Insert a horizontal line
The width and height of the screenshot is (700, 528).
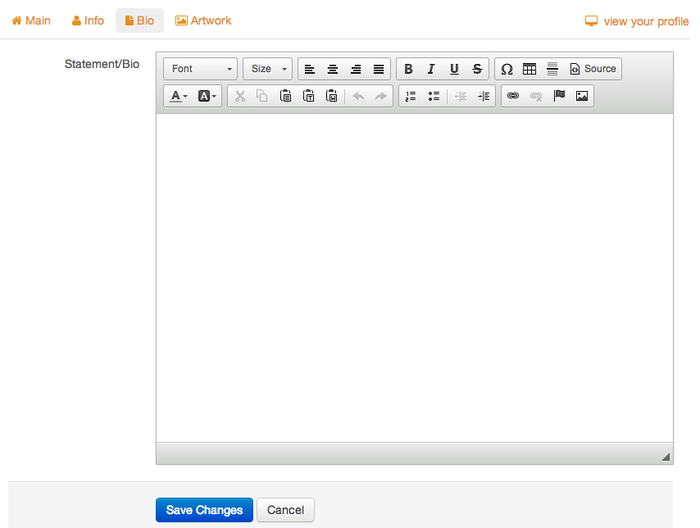(x=552, y=69)
